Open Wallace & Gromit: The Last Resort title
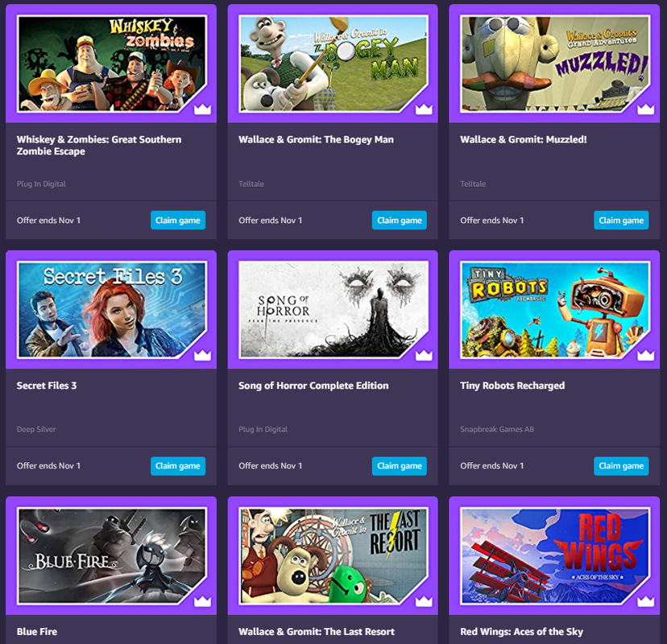 (317, 632)
